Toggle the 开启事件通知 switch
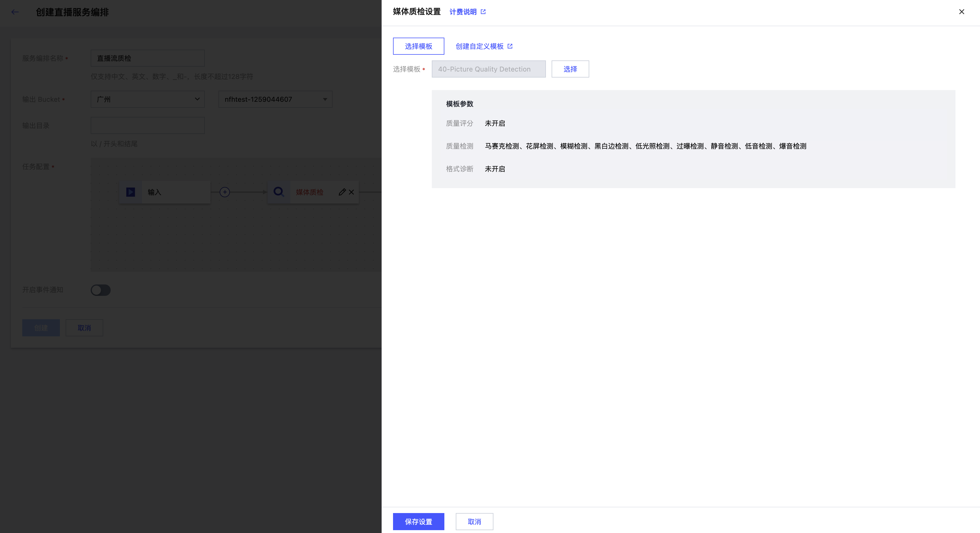The image size is (980, 533). pyautogui.click(x=100, y=290)
